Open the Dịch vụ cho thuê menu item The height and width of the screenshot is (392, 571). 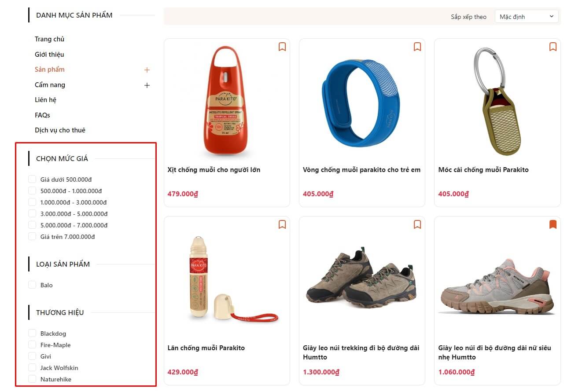click(x=60, y=130)
